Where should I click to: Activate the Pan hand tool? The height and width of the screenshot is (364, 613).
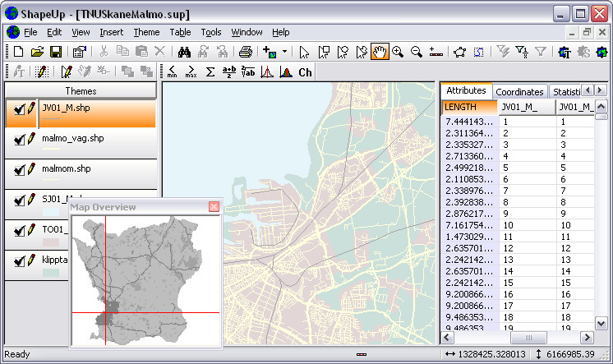point(380,52)
